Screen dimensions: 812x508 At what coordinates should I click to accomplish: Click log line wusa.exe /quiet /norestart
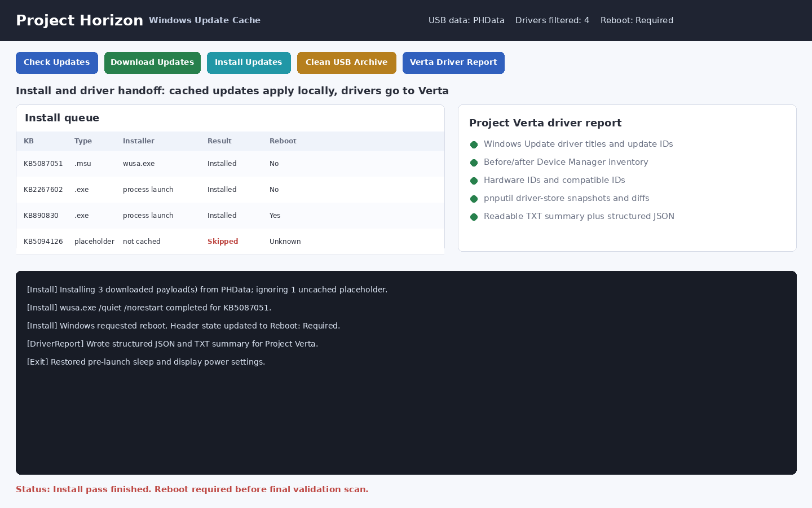[x=149, y=308]
